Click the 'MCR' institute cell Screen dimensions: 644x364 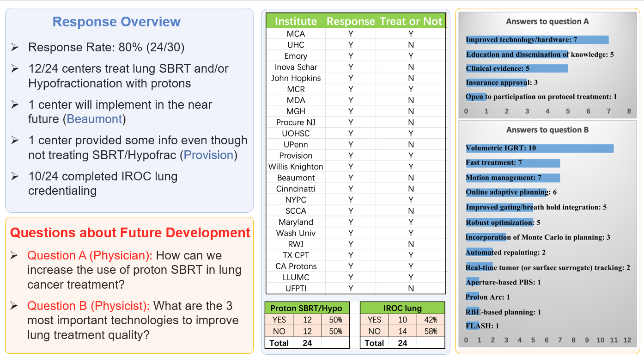point(296,89)
